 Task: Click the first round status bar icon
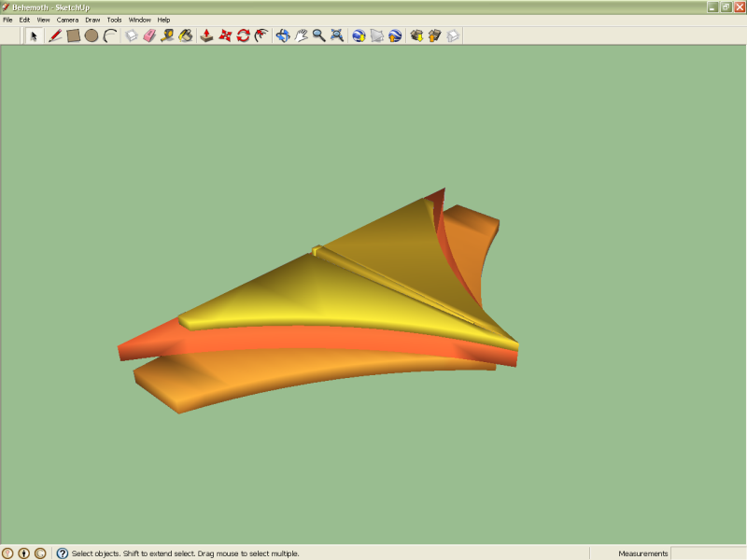pos(7,553)
